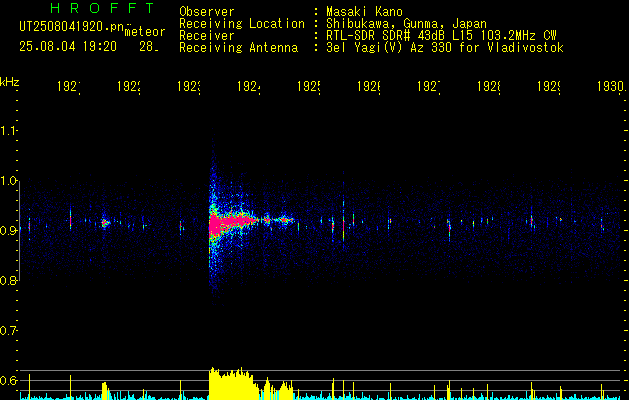Click the HROFFT title text
The width and height of the screenshot is (629, 400).
pos(103,8)
